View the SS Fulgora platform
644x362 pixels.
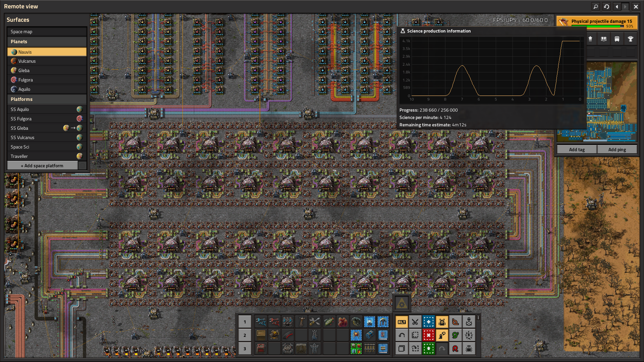tap(47, 119)
